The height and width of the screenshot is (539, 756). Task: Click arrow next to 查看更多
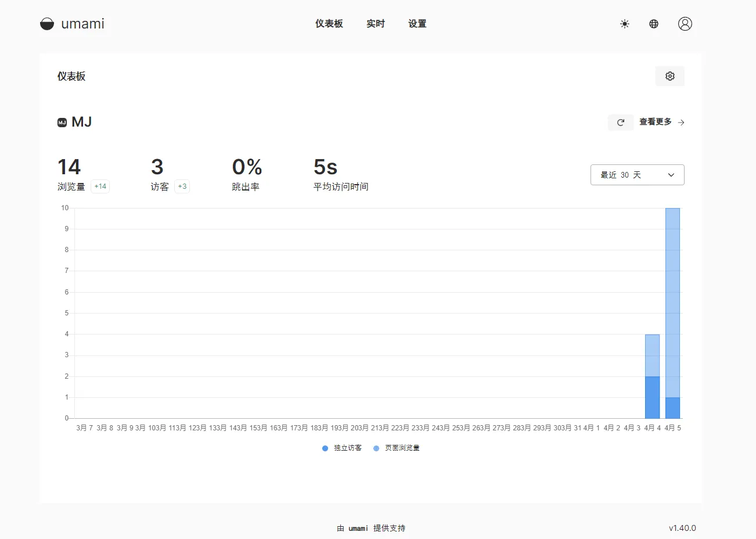coord(681,123)
